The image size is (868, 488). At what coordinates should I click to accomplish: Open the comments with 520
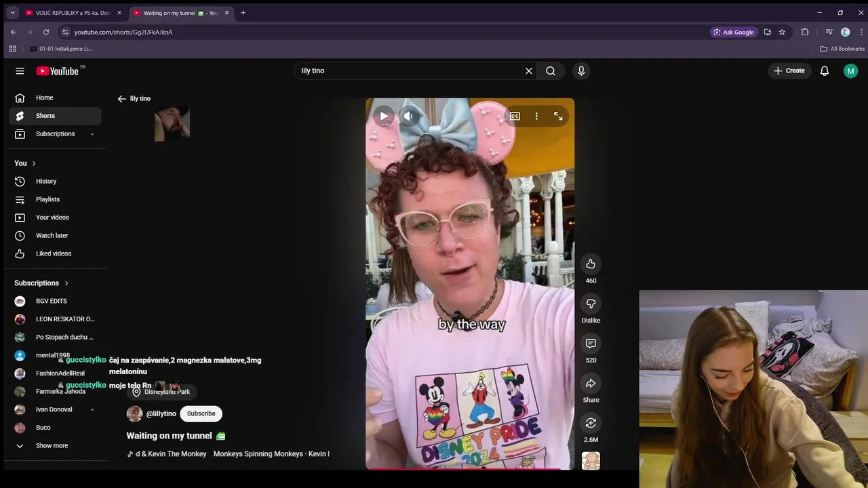pyautogui.click(x=591, y=344)
